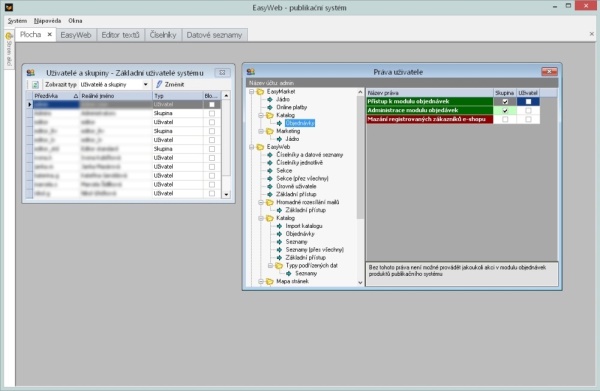Screen dimensions: 600x391
Task: Click the users icon in Uživatelé a skupiny title bar
Action: (31, 73)
